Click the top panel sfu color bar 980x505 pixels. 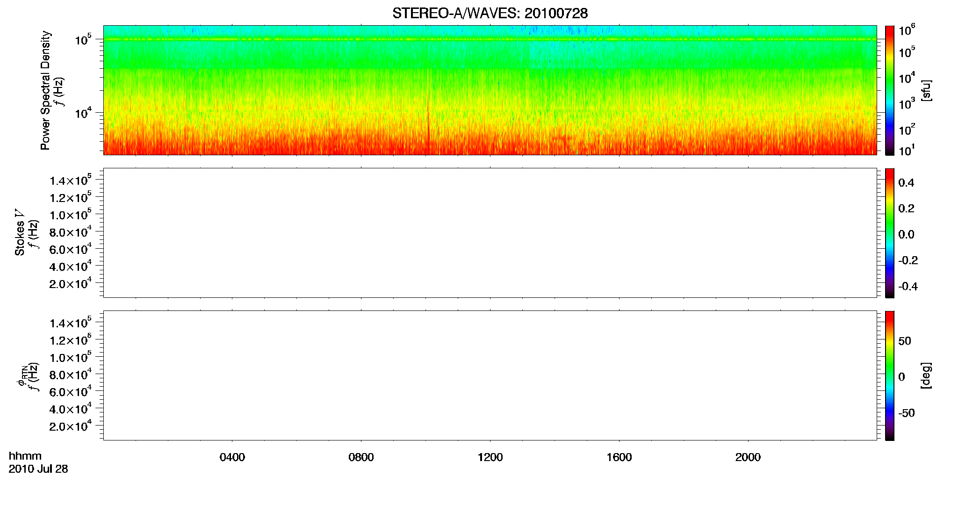coord(890,90)
